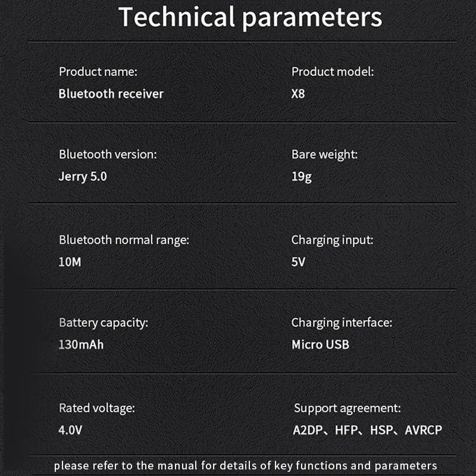Viewport: 476px width, 476px height.
Task: Click the 'please refer to the manual' footnote
Action: click(x=245, y=466)
